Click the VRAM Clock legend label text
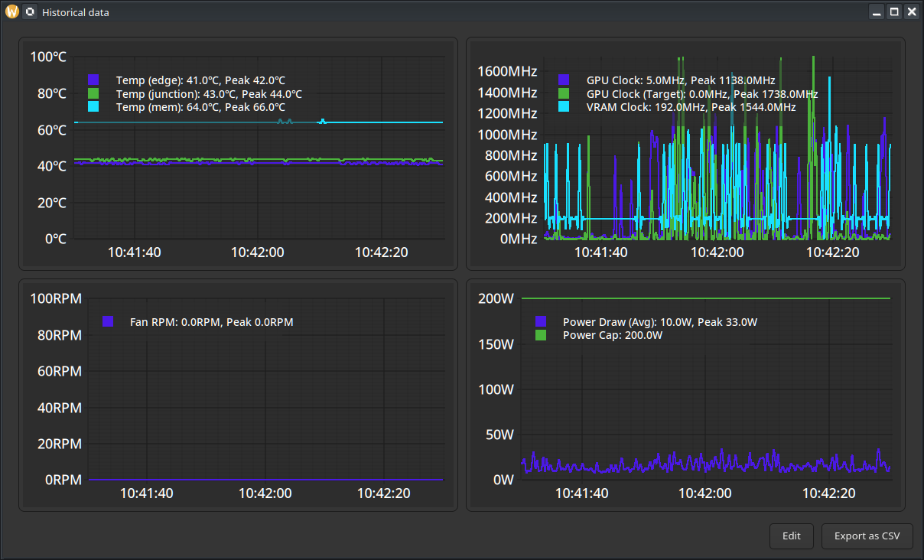The height and width of the screenshot is (560, 924). [x=691, y=107]
